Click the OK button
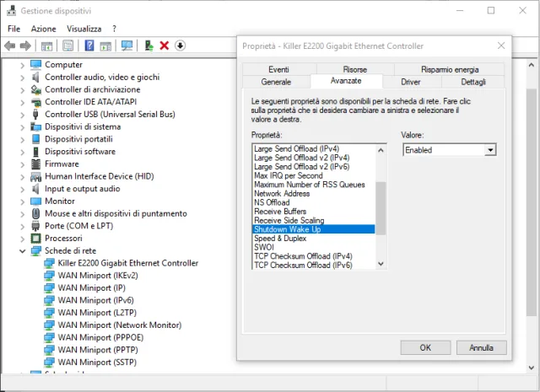This screenshot has height=392, width=540. (425, 347)
